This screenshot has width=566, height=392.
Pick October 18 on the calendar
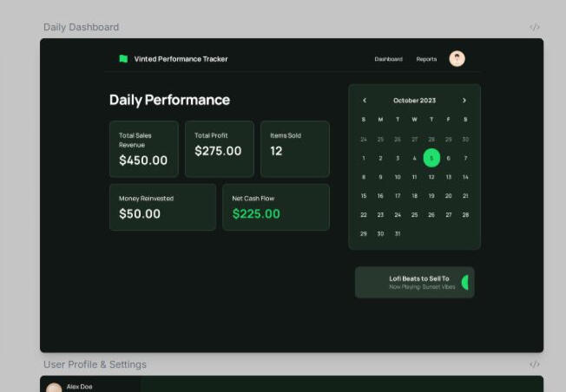point(414,196)
